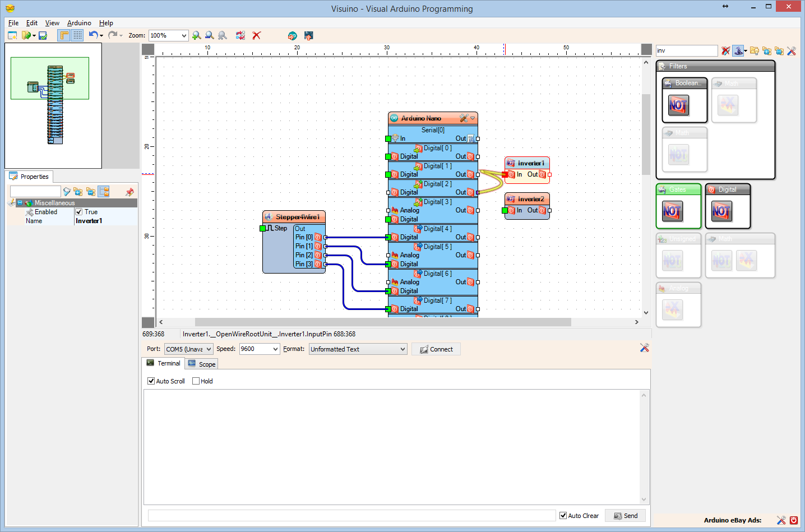Click the terminal send text field
The width and height of the screenshot is (805, 532).
click(351, 516)
